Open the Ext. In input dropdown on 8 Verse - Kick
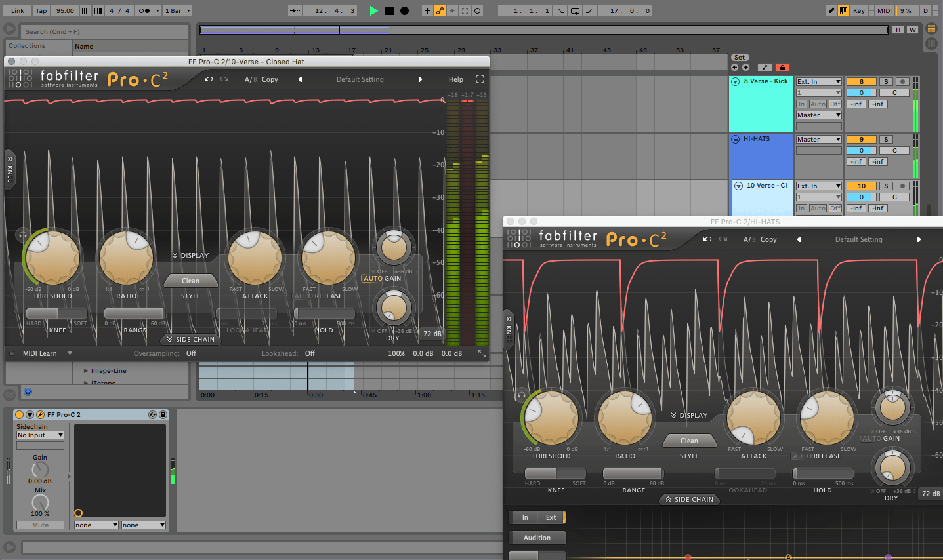The height and width of the screenshot is (560, 943). [x=818, y=81]
